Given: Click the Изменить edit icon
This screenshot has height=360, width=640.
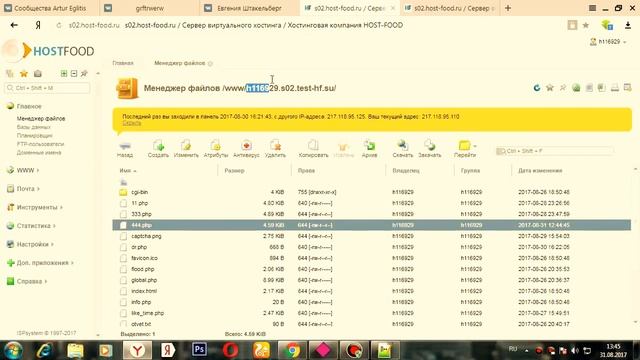Looking at the screenshot, I should point(186,146).
